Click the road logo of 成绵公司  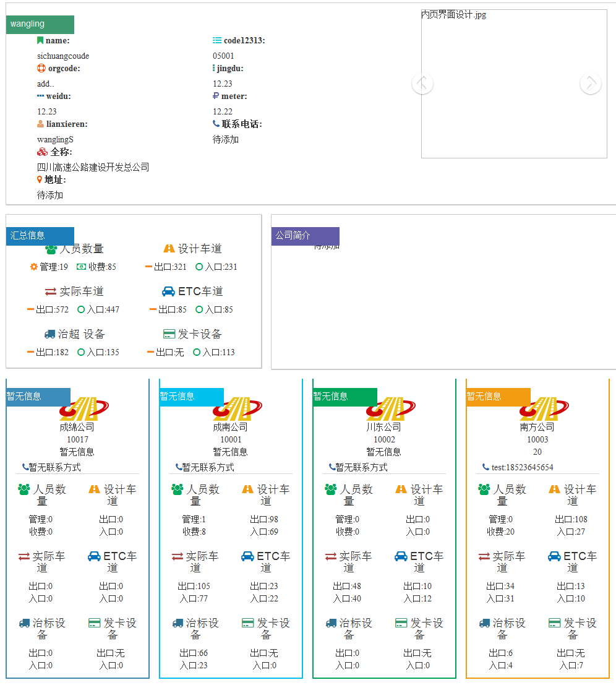coord(84,409)
